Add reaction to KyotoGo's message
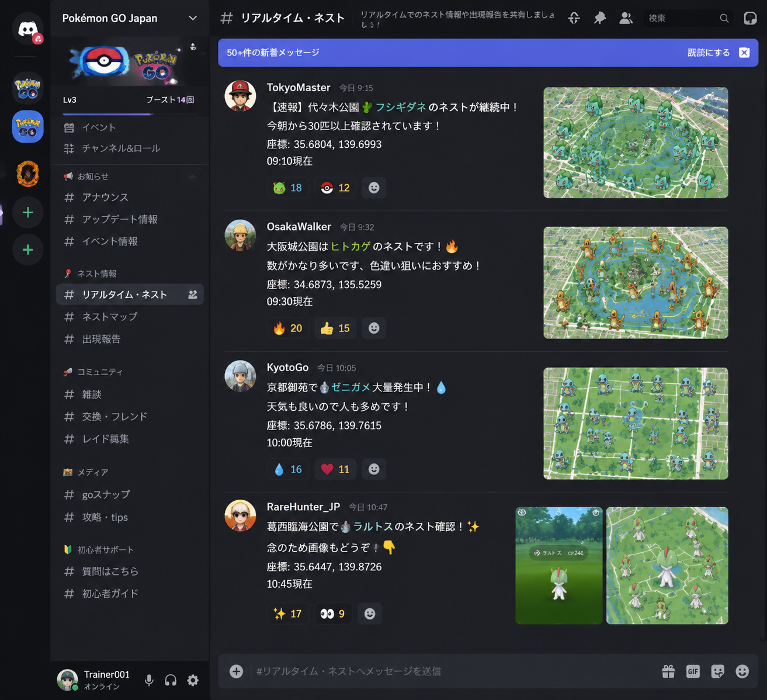This screenshot has height=700, width=767. (x=374, y=469)
